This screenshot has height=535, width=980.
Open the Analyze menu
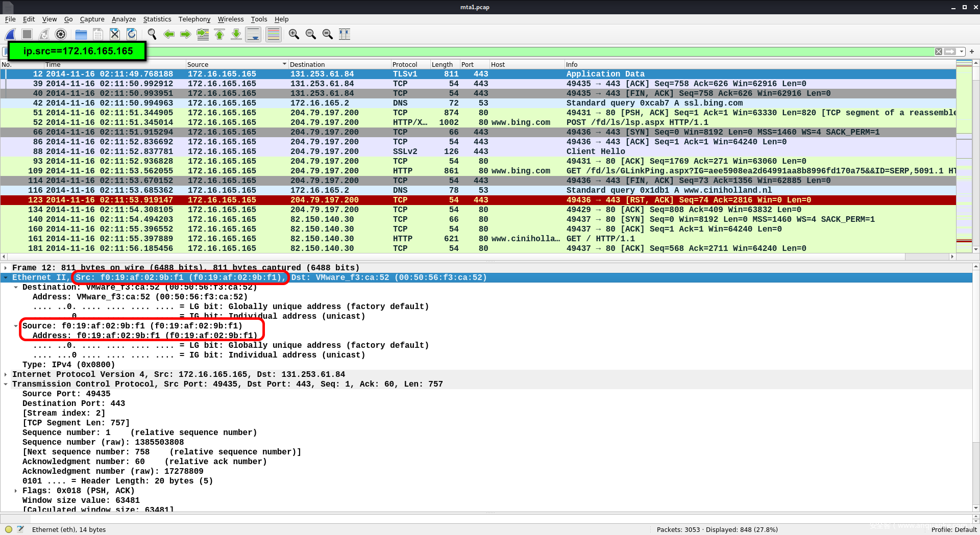[124, 19]
